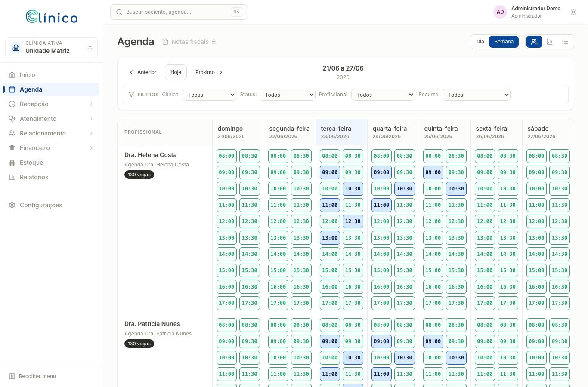Screen dimensions: 588x387
Task: Expand the Recepção chevron
Action: click(x=91, y=104)
